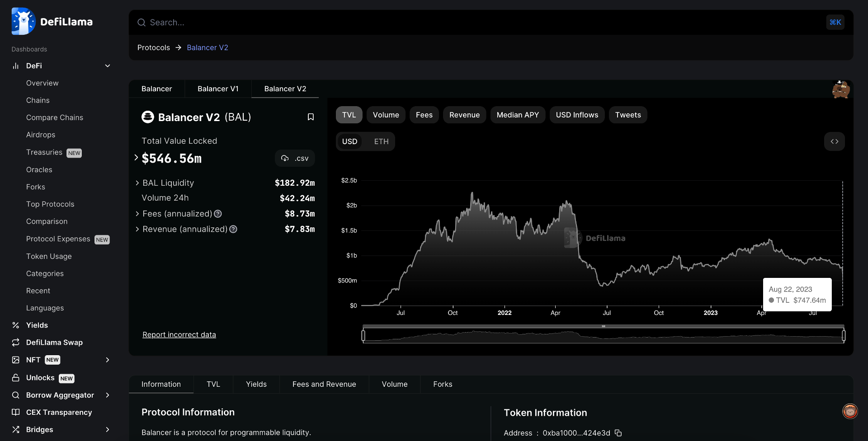The height and width of the screenshot is (441, 868).
Task: Click the Bridges shuffle icon
Action: point(16,429)
